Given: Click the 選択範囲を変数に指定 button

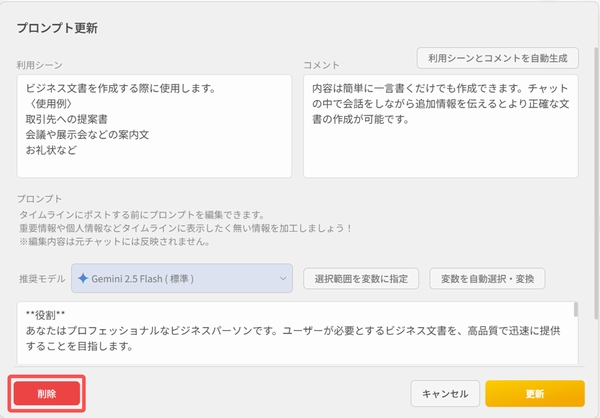Looking at the screenshot, I should (x=361, y=277).
